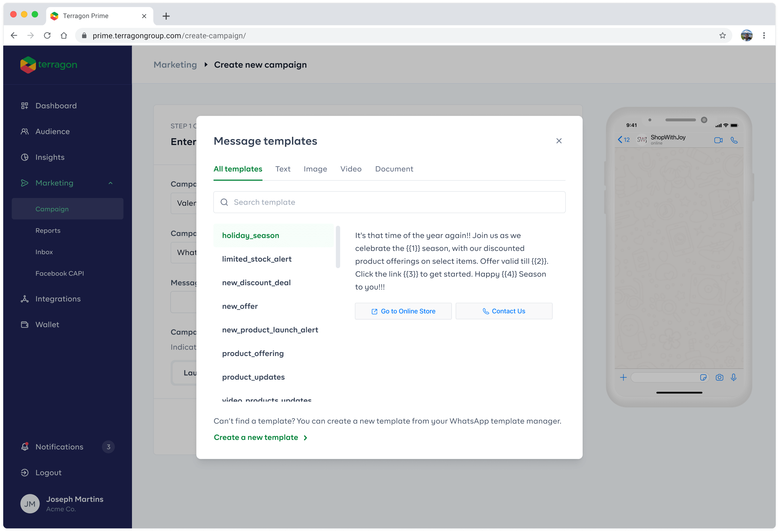
Task: Select the Marketing send icon
Action: pos(24,183)
